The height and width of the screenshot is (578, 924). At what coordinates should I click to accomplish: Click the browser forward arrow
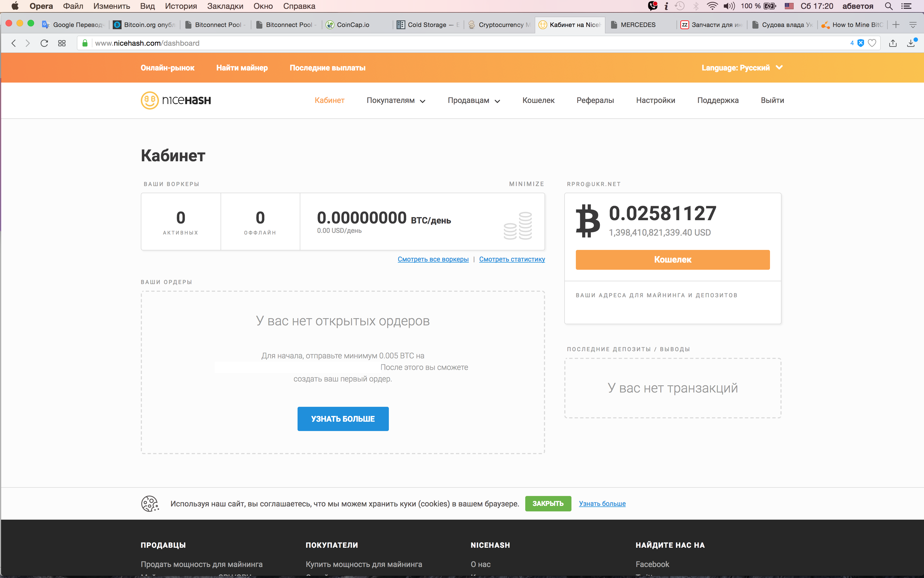tap(28, 43)
